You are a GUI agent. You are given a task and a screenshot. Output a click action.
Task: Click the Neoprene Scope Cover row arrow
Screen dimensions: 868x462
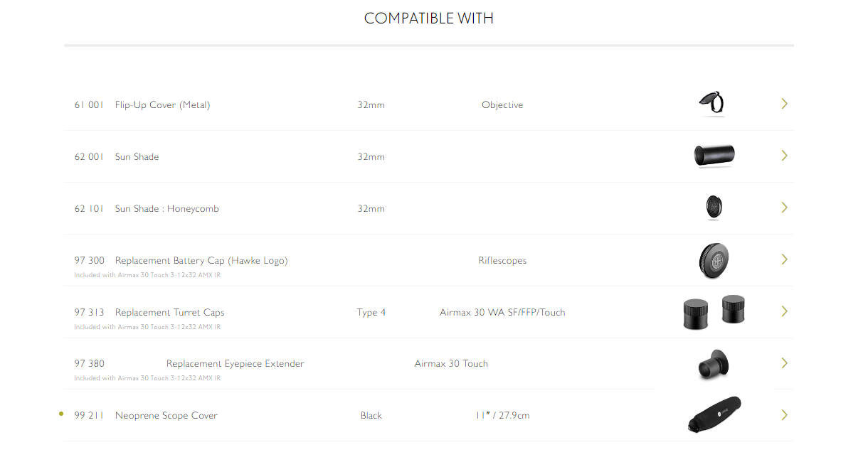tap(784, 415)
